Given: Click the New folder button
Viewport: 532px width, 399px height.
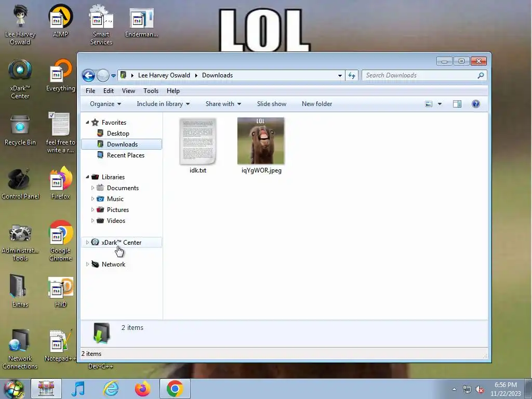Looking at the screenshot, I should tap(317, 104).
